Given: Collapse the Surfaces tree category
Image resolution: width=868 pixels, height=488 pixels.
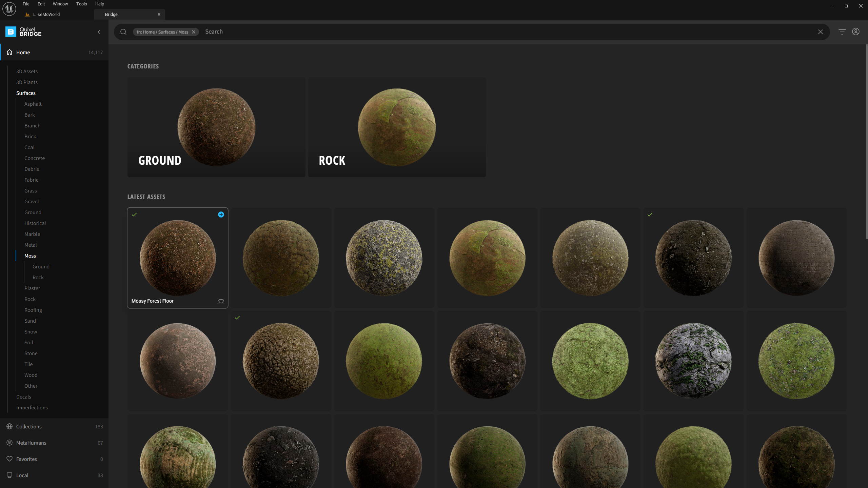Looking at the screenshot, I should [x=26, y=93].
